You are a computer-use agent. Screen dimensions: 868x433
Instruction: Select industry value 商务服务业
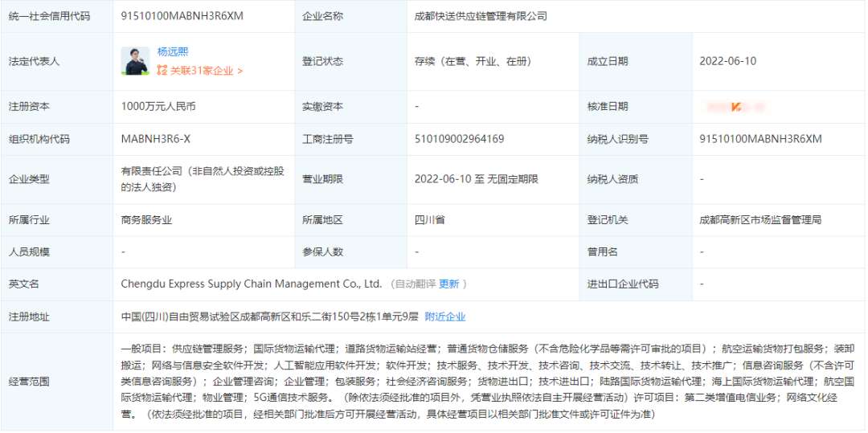pyautogui.click(x=146, y=220)
